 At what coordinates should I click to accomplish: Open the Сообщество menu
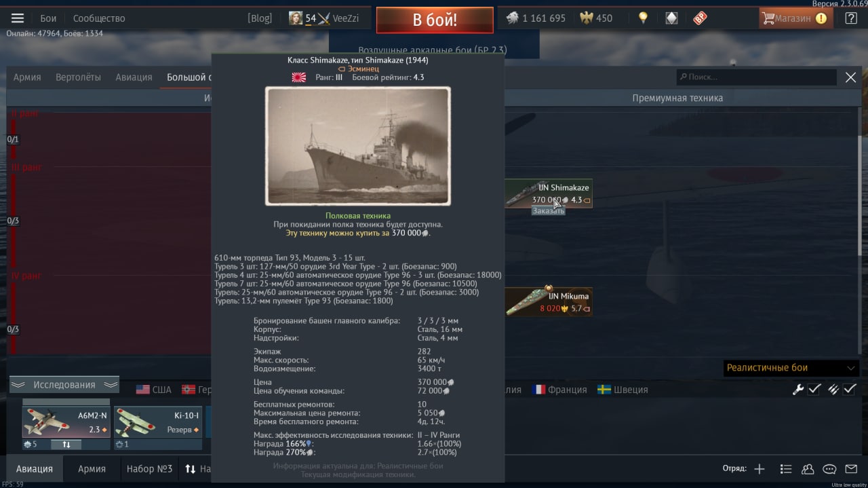coord(98,18)
